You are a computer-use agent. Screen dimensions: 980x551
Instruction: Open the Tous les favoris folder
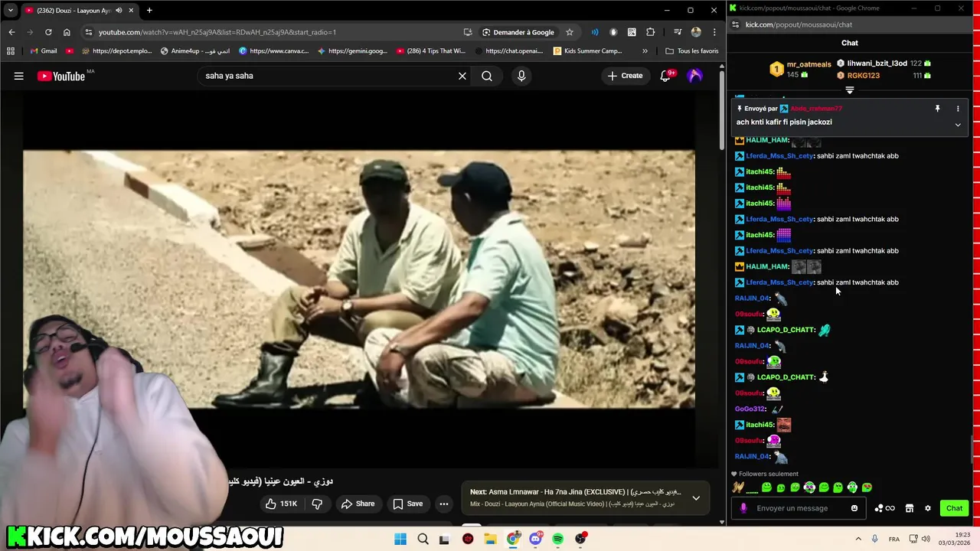692,51
